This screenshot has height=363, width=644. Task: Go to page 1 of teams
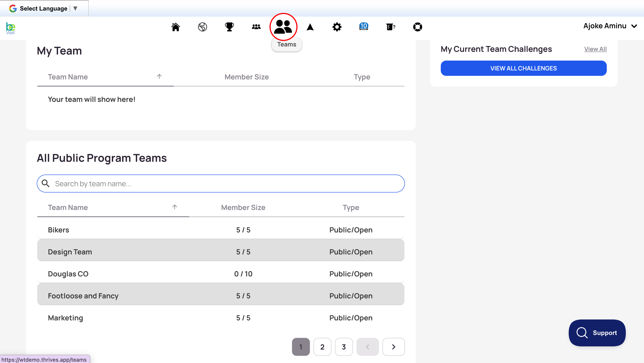(301, 347)
